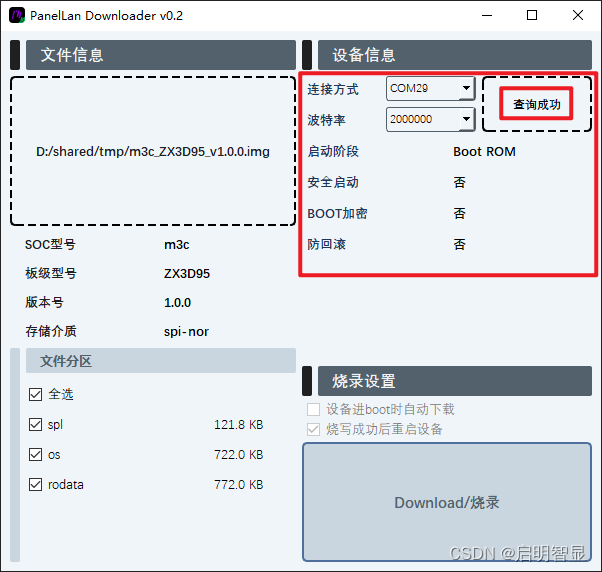Click the board model value ZX3D95

tap(187, 273)
